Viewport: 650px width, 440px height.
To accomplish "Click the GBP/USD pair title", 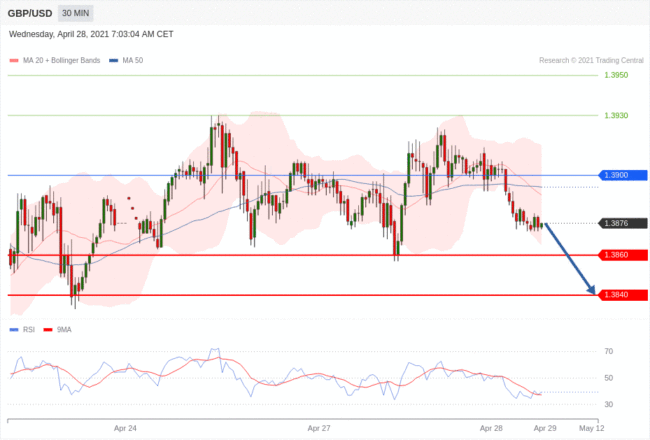I will 30,14.
